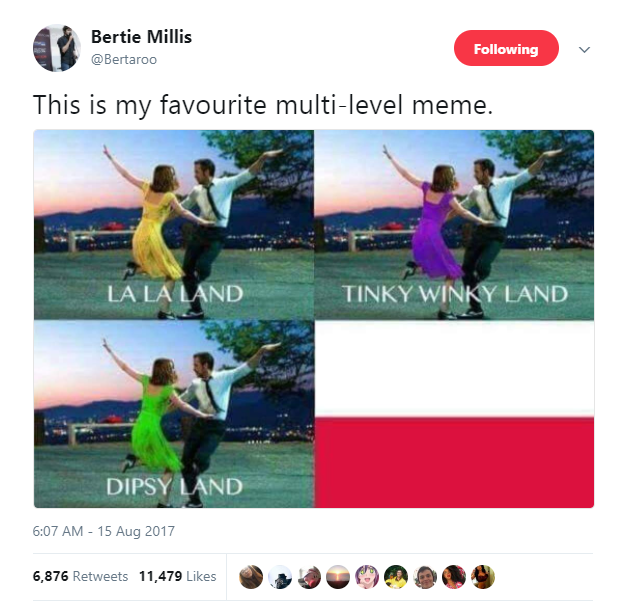Viewport: 628px width, 603px height.
Task: Toggle the Following button
Action: click(506, 48)
